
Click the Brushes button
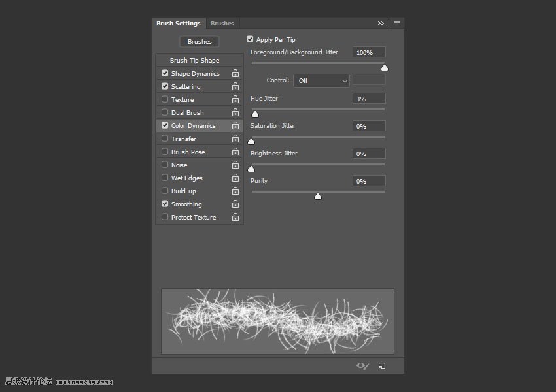pyautogui.click(x=200, y=42)
